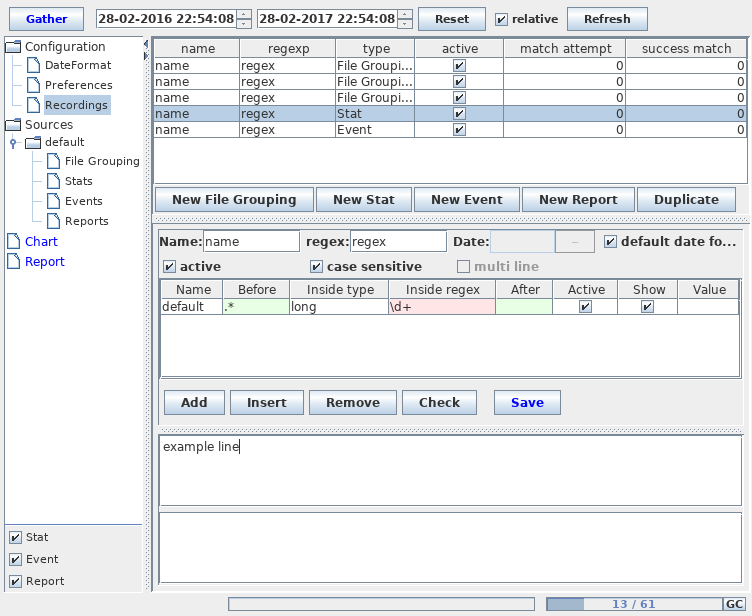This screenshot has height=616, width=752.
Task: Click the New Report button
Action: 578,200
